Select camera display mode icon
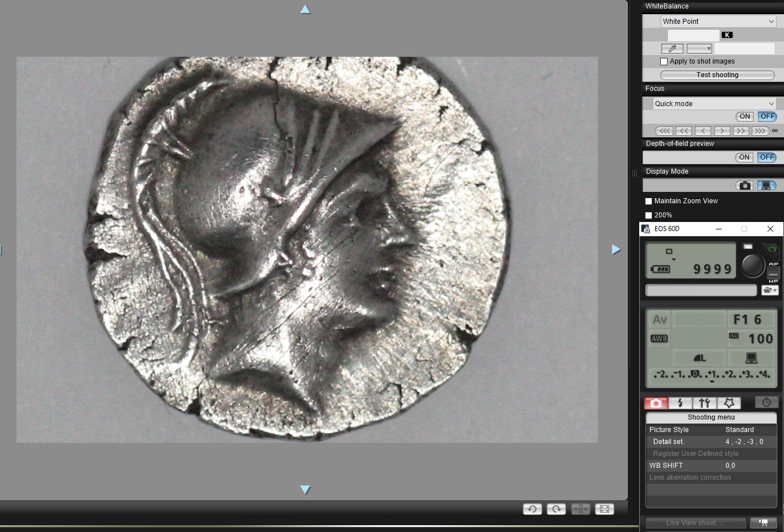The image size is (784, 532). click(x=745, y=186)
